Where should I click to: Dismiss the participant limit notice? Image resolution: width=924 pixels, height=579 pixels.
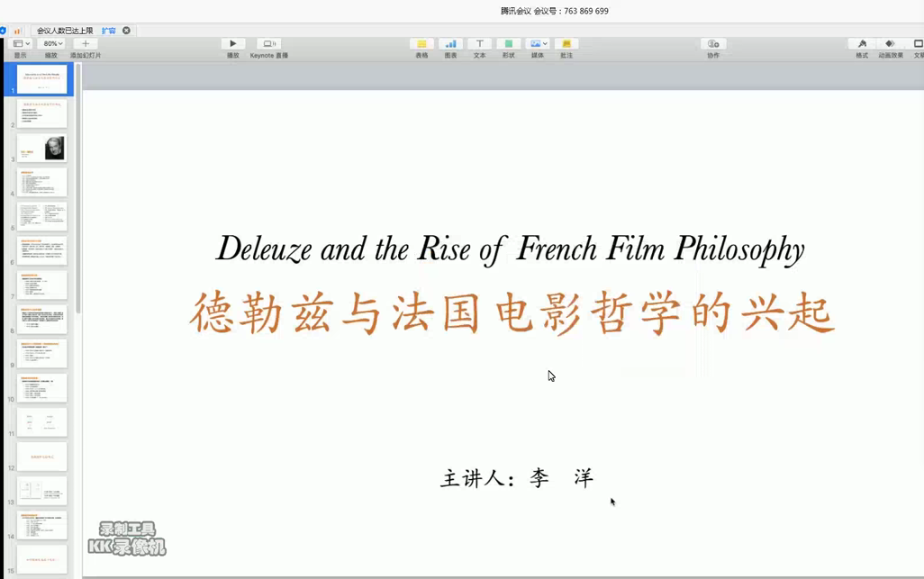coord(126,31)
